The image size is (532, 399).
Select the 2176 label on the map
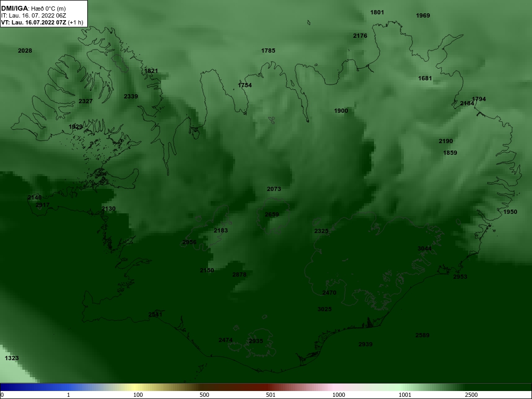coord(360,36)
